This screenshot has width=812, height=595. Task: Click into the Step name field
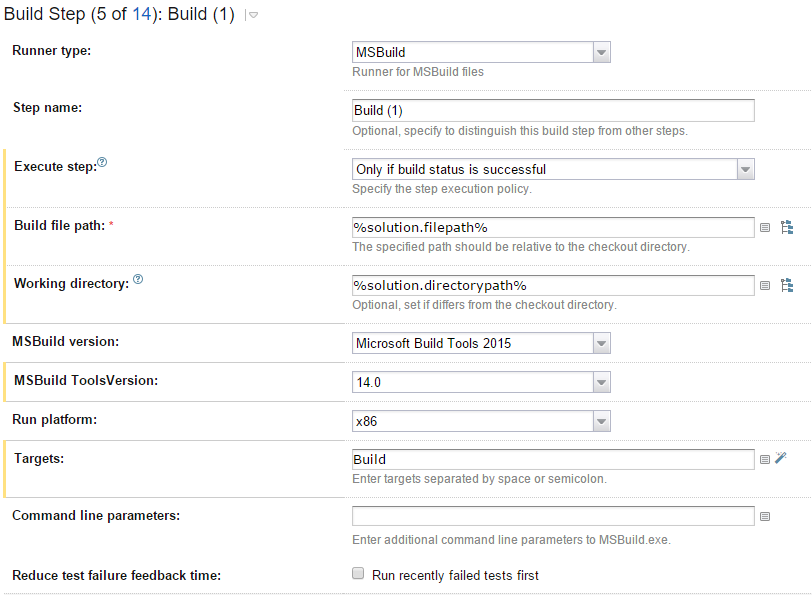point(553,110)
